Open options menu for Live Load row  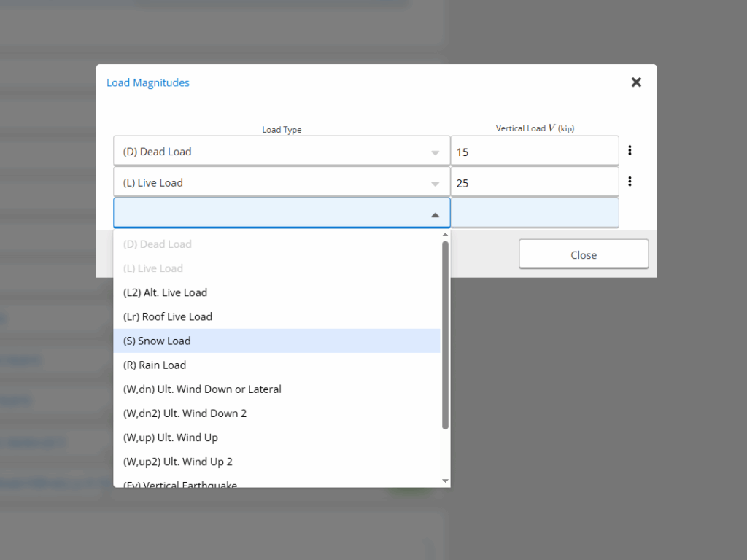point(630,182)
